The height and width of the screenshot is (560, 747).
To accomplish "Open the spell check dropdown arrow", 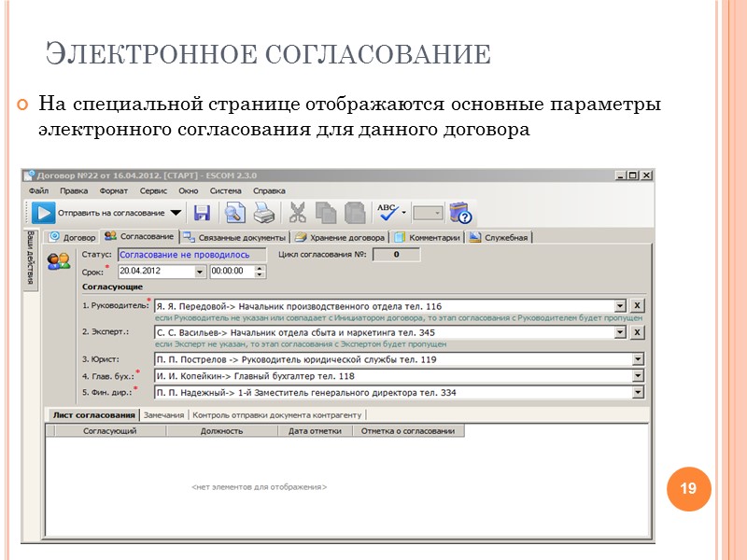I will click(x=404, y=213).
